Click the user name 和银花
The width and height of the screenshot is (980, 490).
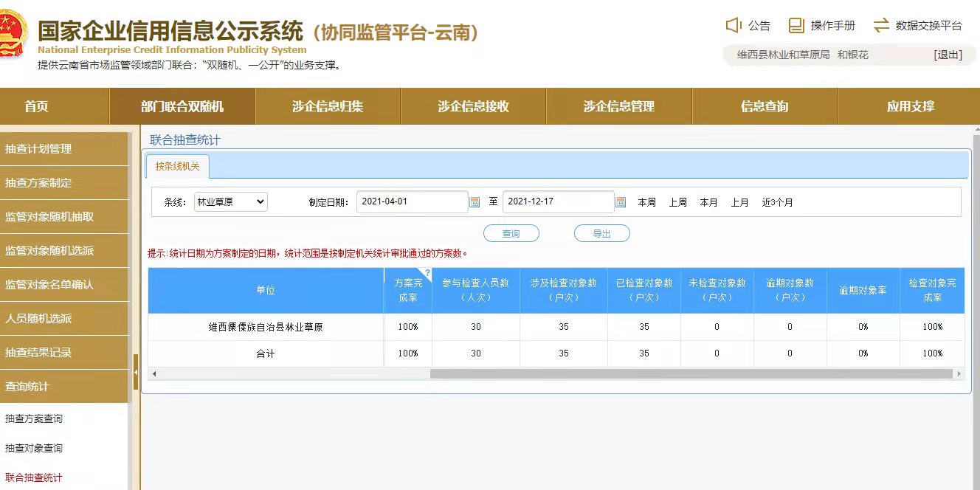pyautogui.click(x=853, y=55)
